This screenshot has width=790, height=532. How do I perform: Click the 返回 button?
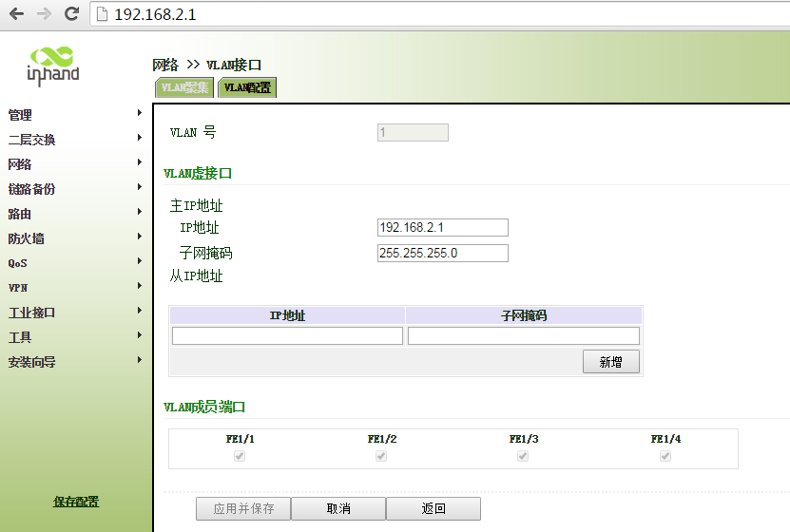click(434, 508)
